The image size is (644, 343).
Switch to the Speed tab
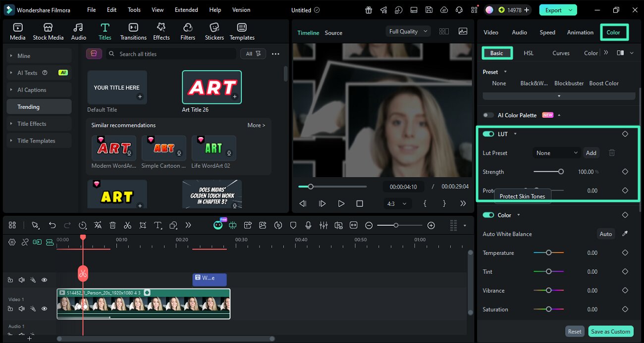(547, 32)
